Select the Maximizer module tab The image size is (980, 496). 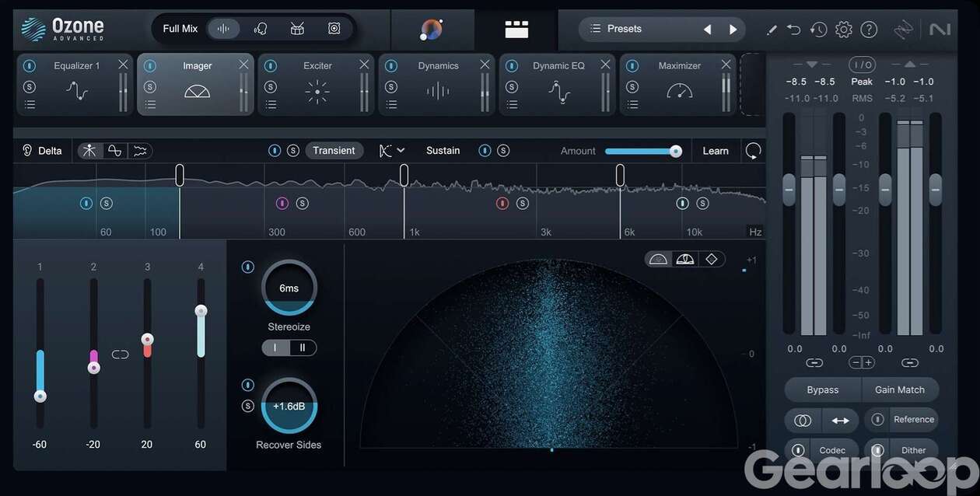click(679, 84)
